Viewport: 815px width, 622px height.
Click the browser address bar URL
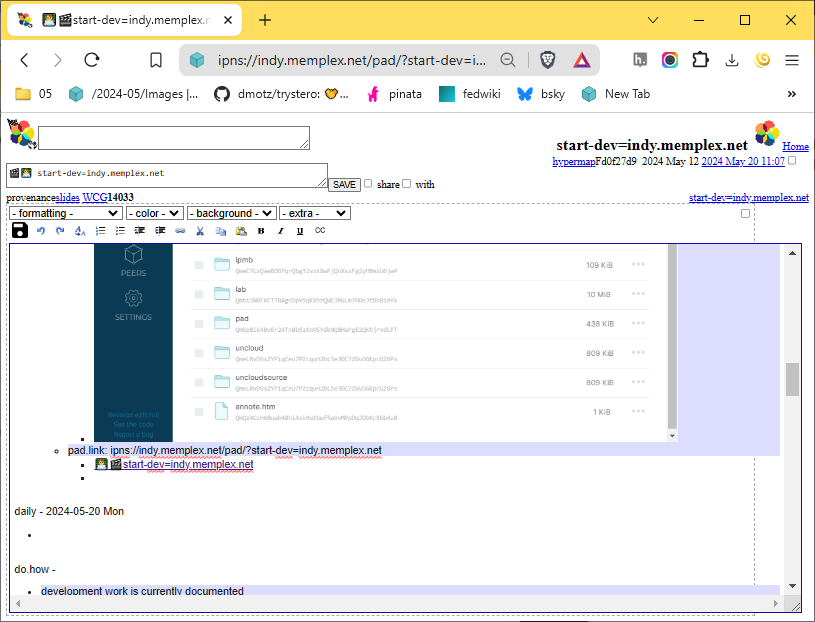click(x=351, y=60)
